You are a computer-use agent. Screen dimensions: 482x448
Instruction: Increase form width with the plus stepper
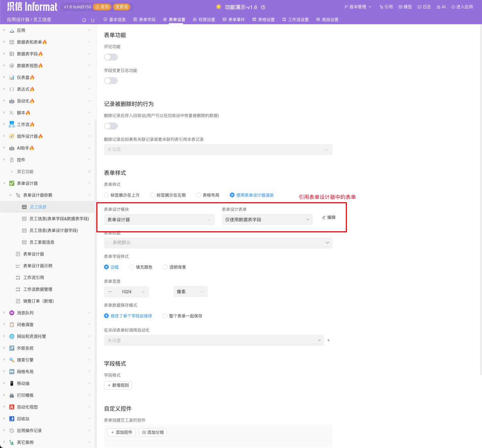coord(143,292)
